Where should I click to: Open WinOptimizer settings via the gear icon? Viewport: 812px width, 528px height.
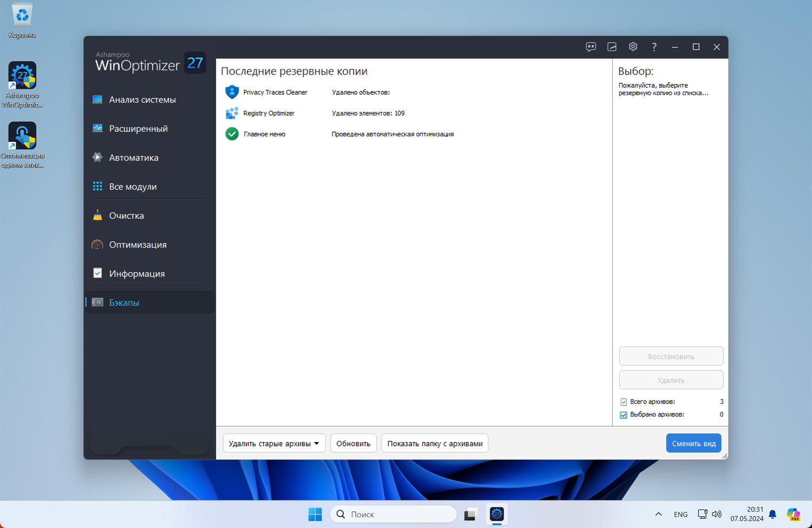tap(633, 47)
